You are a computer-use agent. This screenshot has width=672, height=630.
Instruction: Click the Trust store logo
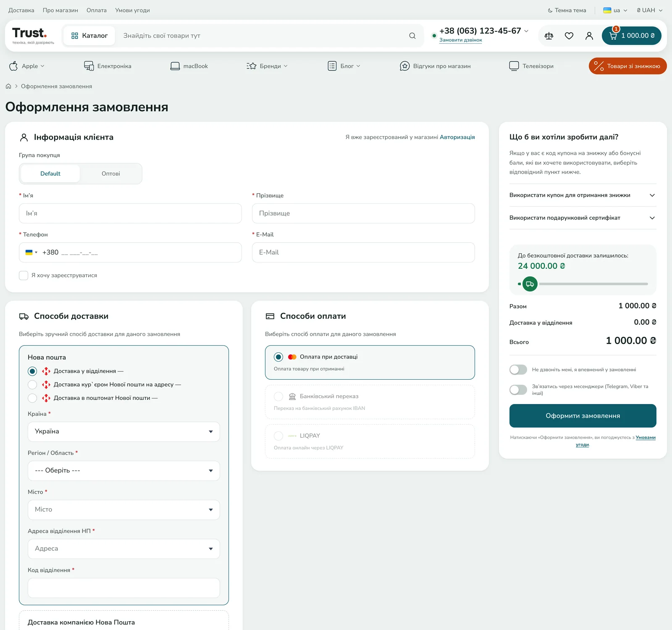(33, 36)
